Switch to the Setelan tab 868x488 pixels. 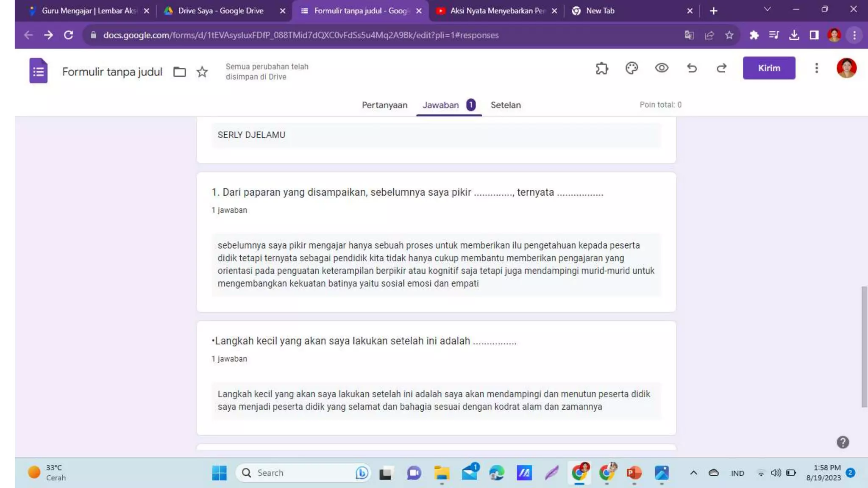(x=506, y=105)
